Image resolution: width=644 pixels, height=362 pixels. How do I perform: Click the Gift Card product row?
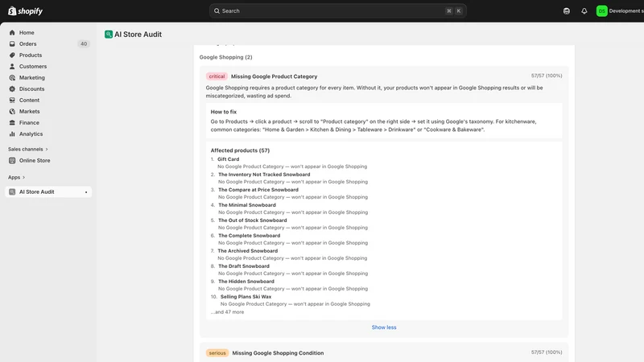point(229,159)
